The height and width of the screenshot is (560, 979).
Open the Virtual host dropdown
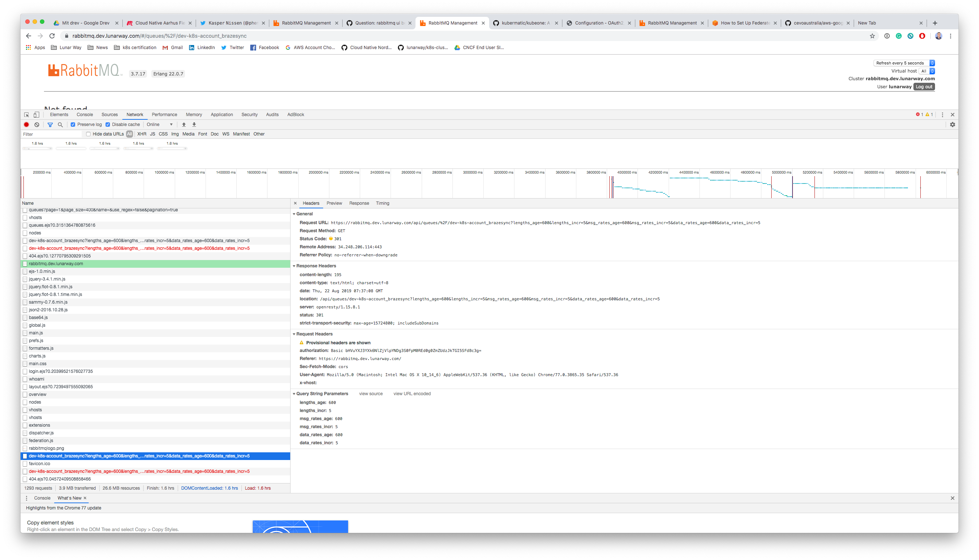927,71
